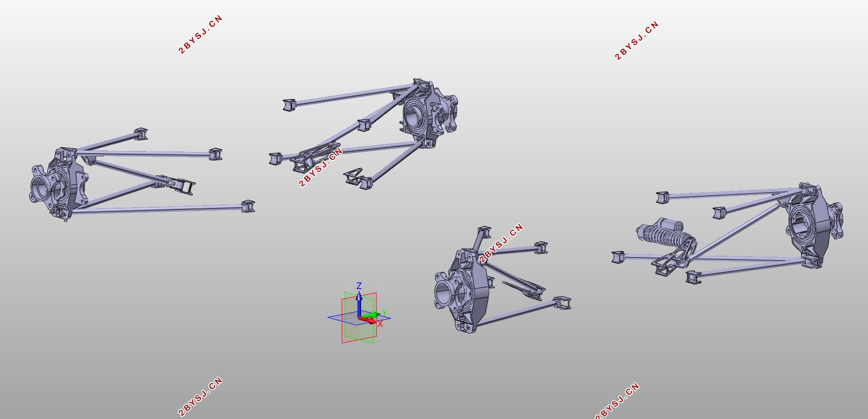Viewport: 868px width, 419px height.
Task: Click the top-center suspension upright hub
Action: point(429,114)
